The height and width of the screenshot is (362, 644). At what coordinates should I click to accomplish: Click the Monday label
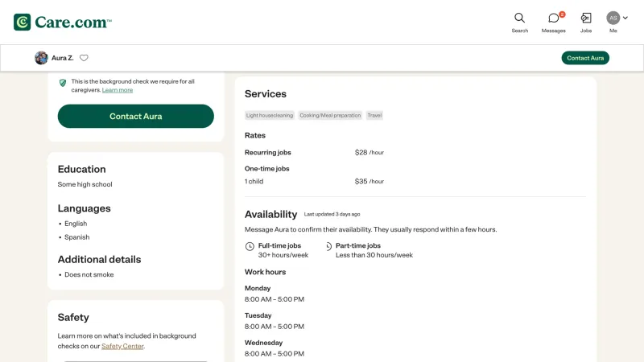(258, 288)
